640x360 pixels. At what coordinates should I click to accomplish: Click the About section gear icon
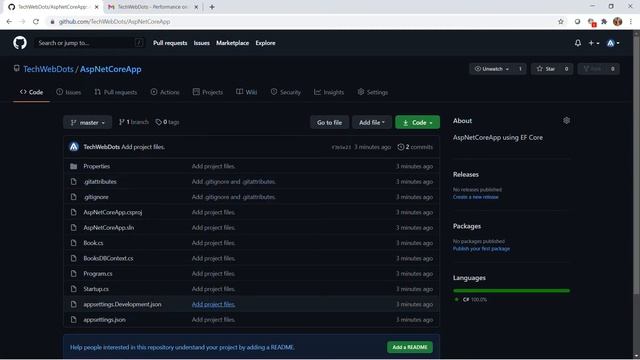(566, 120)
